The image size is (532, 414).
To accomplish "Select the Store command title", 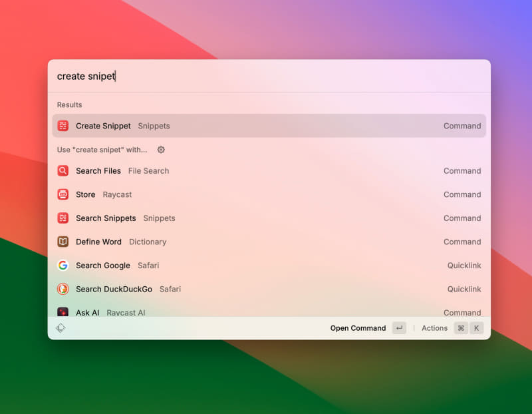I will [x=86, y=194].
